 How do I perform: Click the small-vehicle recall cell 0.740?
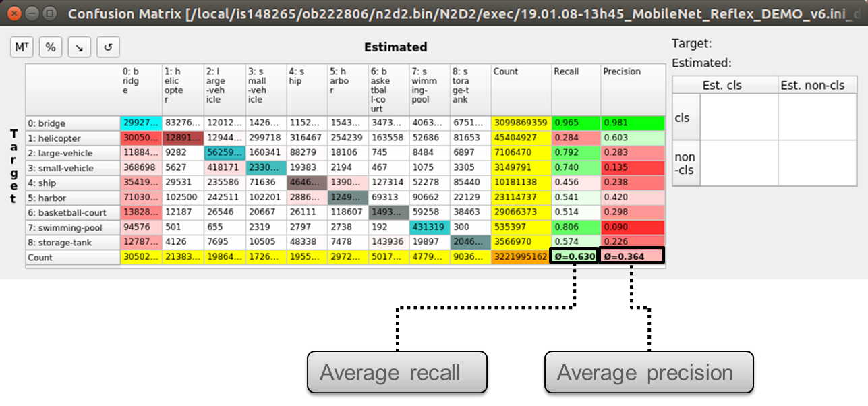576,168
